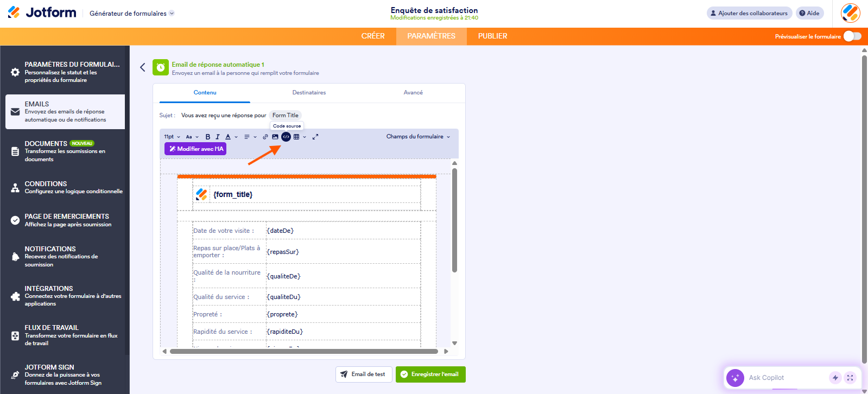Click the Jotform logo in the email body
Image resolution: width=868 pixels, height=394 pixels.
tap(201, 194)
